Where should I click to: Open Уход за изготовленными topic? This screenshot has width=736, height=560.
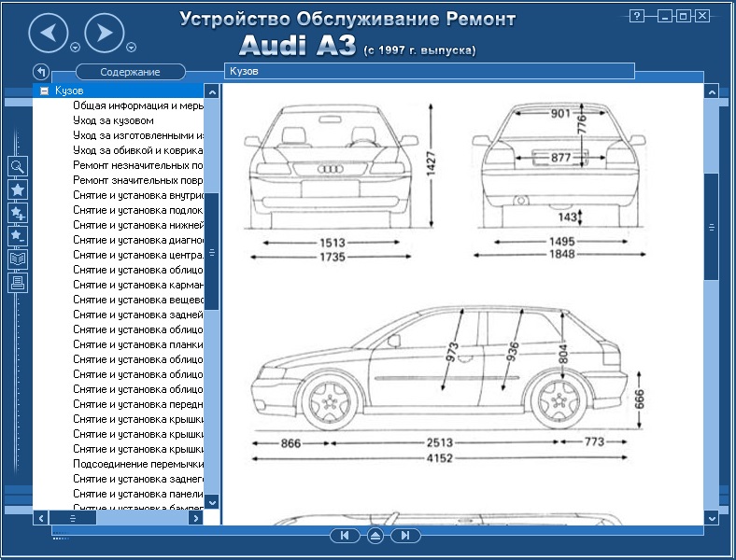point(138,135)
